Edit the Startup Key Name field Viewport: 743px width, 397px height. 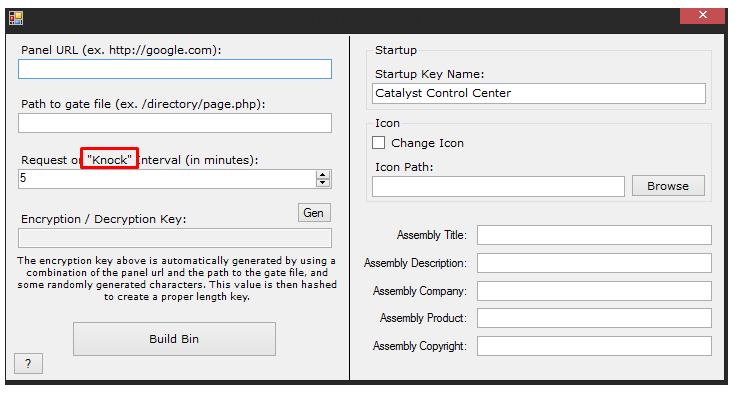click(x=539, y=93)
